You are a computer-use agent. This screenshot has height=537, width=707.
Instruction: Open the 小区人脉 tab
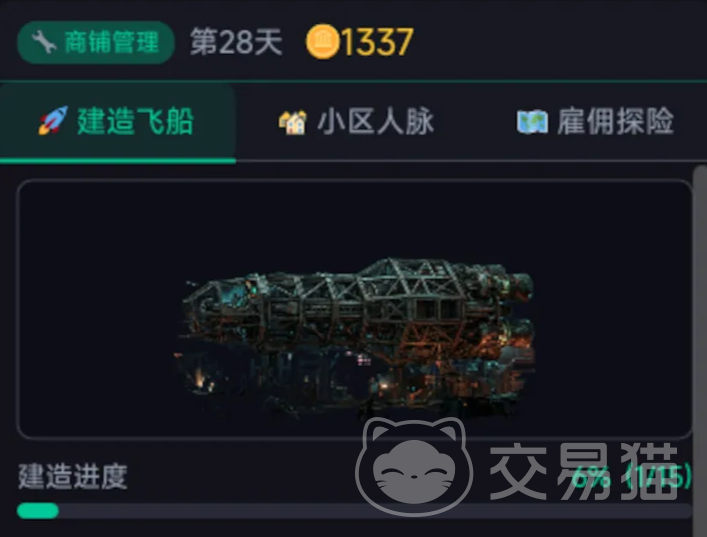(356, 122)
